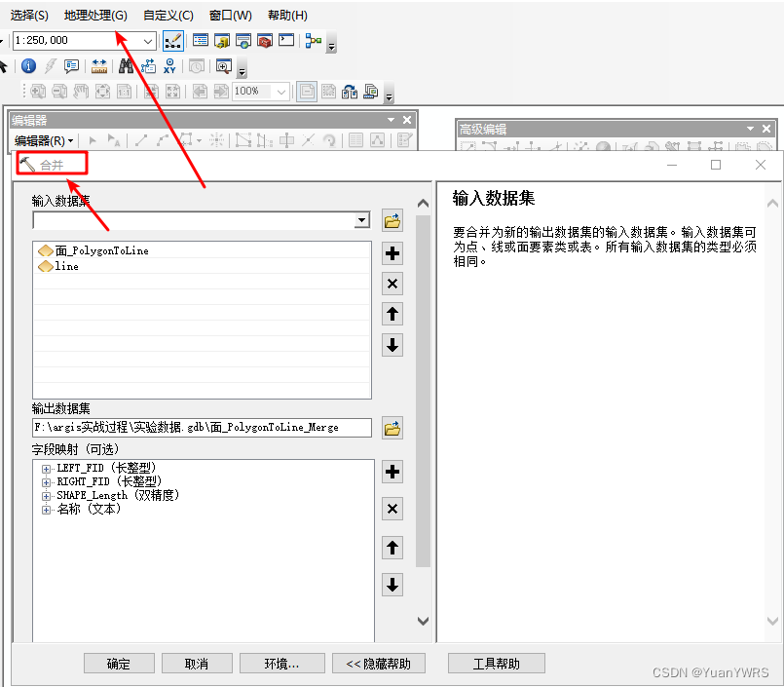Screen dimensions: 784x687
Task: Select the Identify tool icon
Action: click(28, 65)
